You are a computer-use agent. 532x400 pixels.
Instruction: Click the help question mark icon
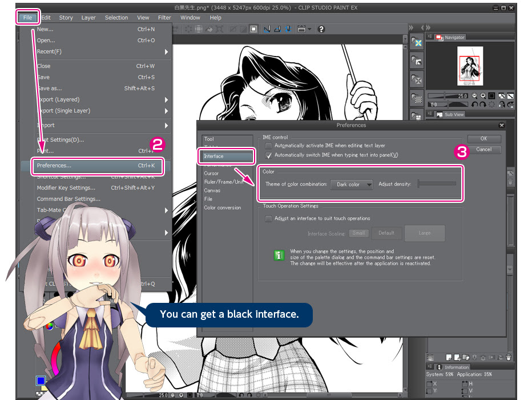coord(321,29)
